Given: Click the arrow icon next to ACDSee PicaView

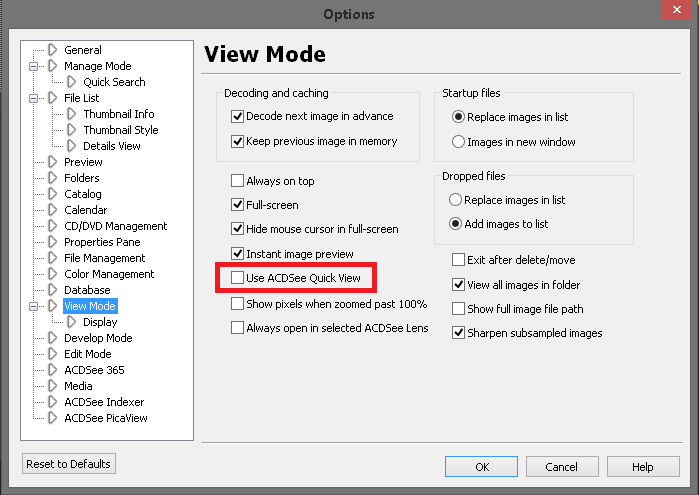Looking at the screenshot, I should pyautogui.click(x=54, y=418).
